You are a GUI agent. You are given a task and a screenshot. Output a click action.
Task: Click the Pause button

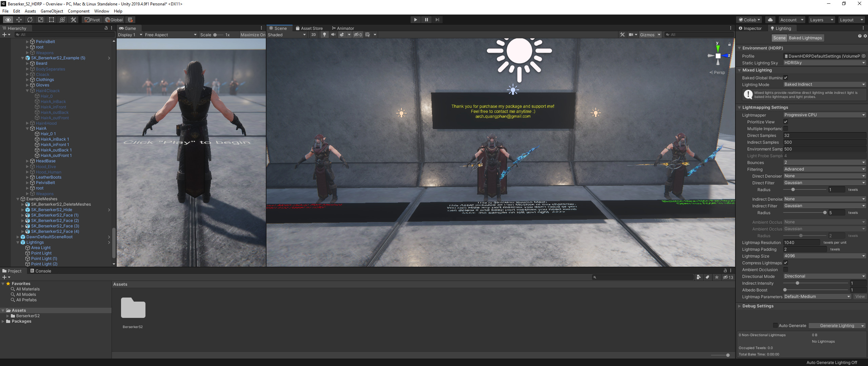point(426,20)
